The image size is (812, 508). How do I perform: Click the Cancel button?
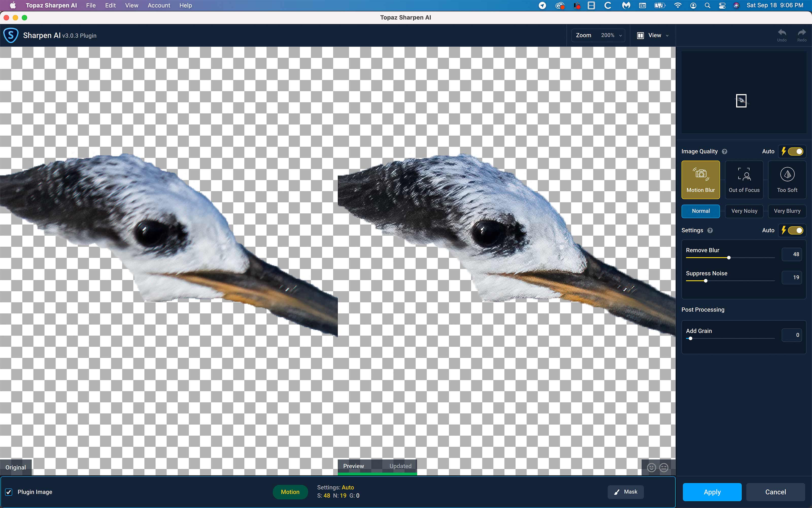pyautogui.click(x=775, y=492)
